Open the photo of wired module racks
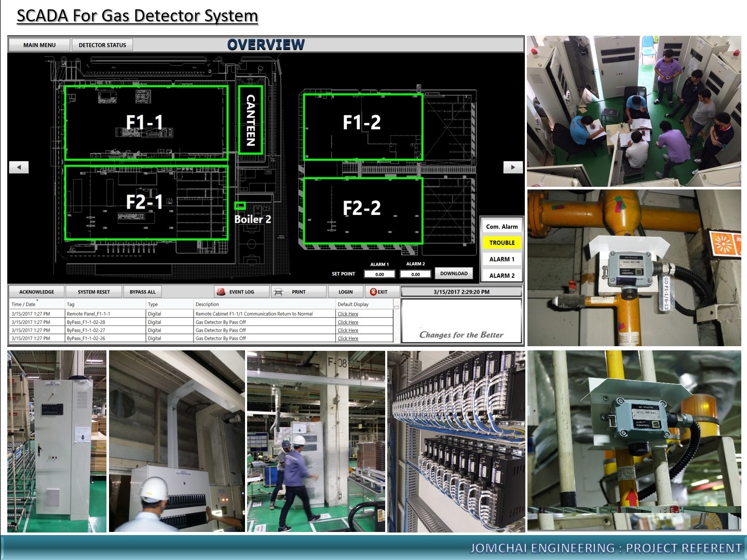This screenshot has height=560, width=747. (x=456, y=441)
